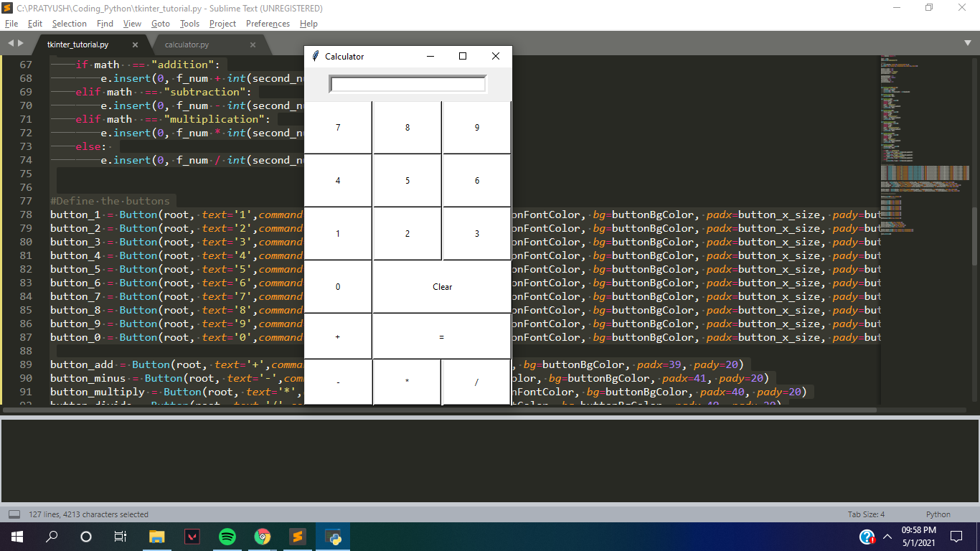The height and width of the screenshot is (551, 980).
Task: Click the 8 button in Calculator
Action: (x=407, y=128)
